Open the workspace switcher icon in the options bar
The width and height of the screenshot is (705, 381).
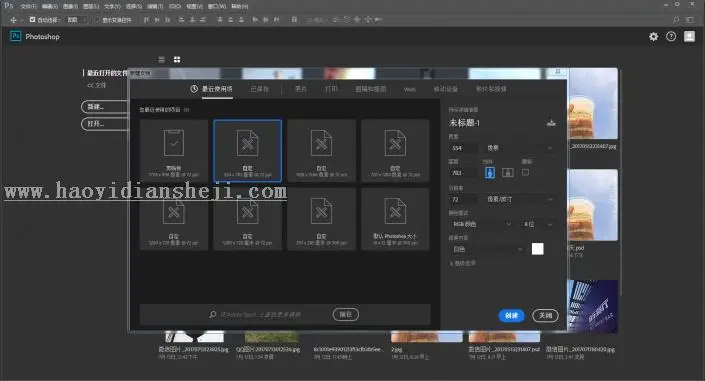[x=690, y=20]
